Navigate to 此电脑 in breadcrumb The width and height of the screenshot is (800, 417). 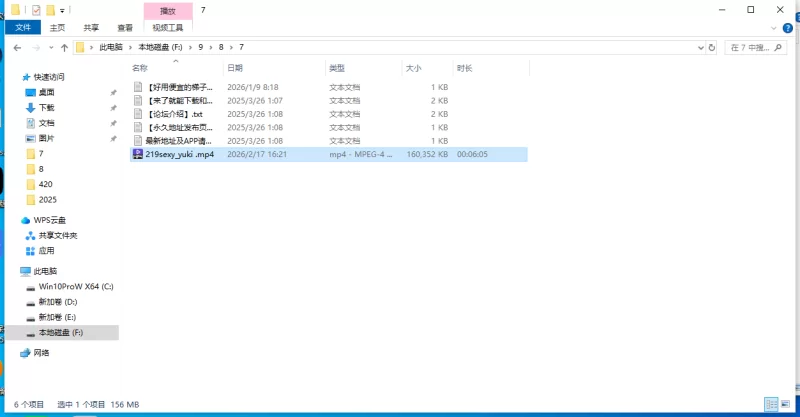pos(111,47)
